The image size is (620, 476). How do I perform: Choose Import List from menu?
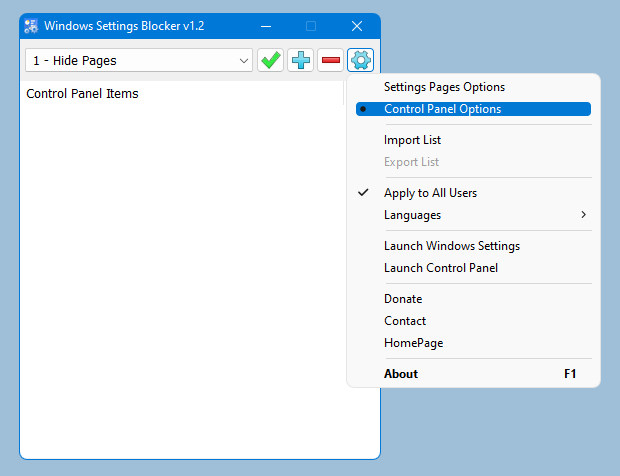click(412, 140)
